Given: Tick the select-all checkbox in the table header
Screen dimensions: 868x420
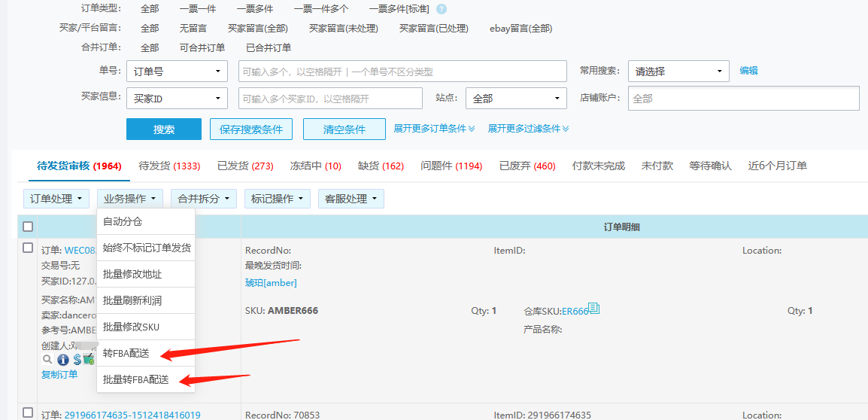Looking at the screenshot, I should pos(28,227).
